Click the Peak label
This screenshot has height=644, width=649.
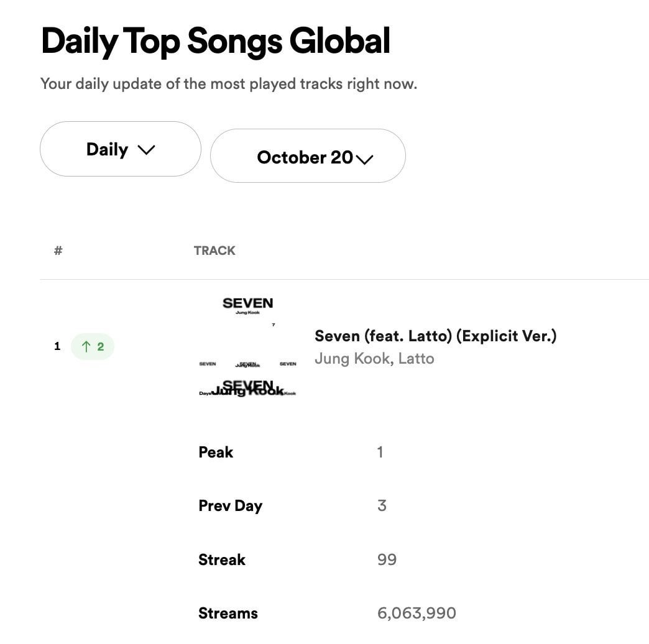[216, 453]
